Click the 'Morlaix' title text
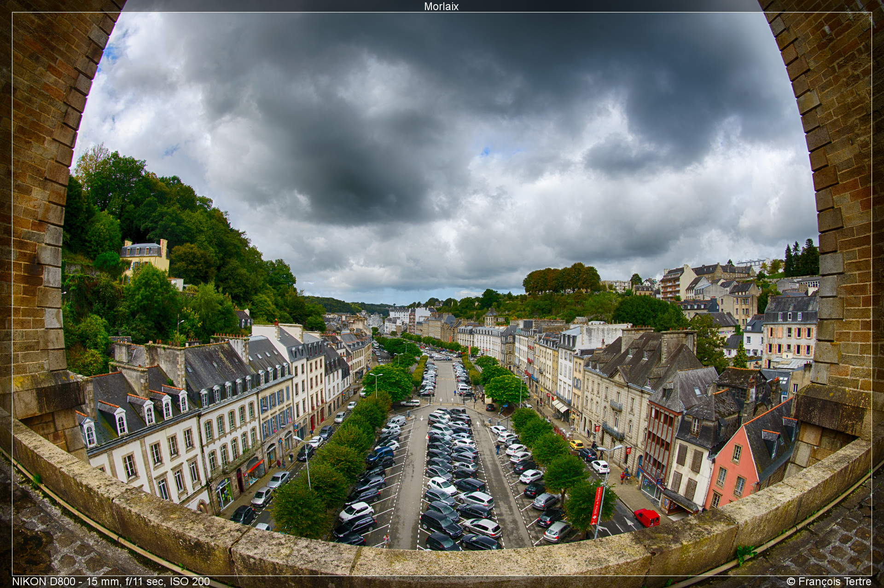Viewport: 884px width, 588px height. [441, 6]
